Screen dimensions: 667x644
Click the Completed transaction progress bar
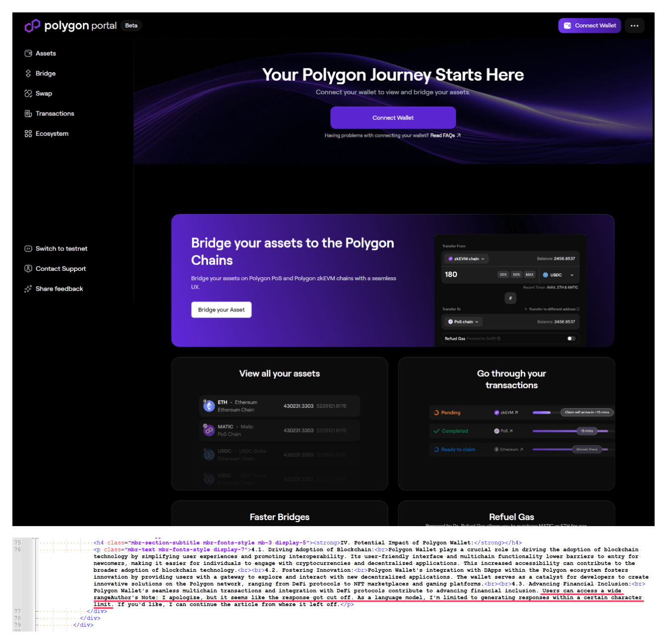(570, 431)
